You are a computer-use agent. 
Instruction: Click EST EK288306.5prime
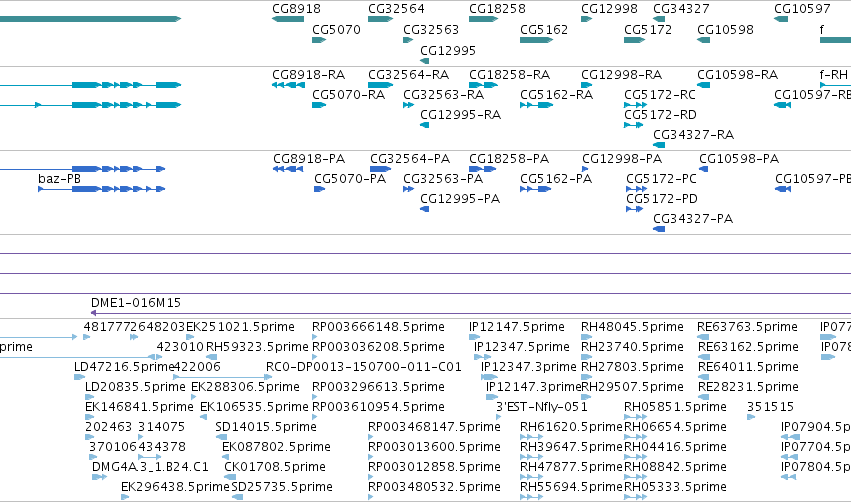[x=245, y=387]
